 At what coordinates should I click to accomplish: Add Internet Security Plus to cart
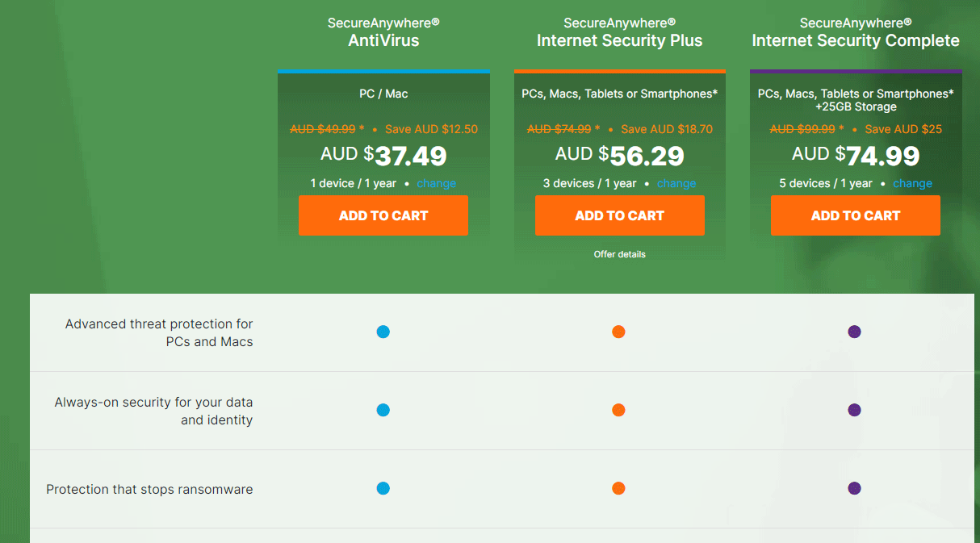click(x=619, y=215)
